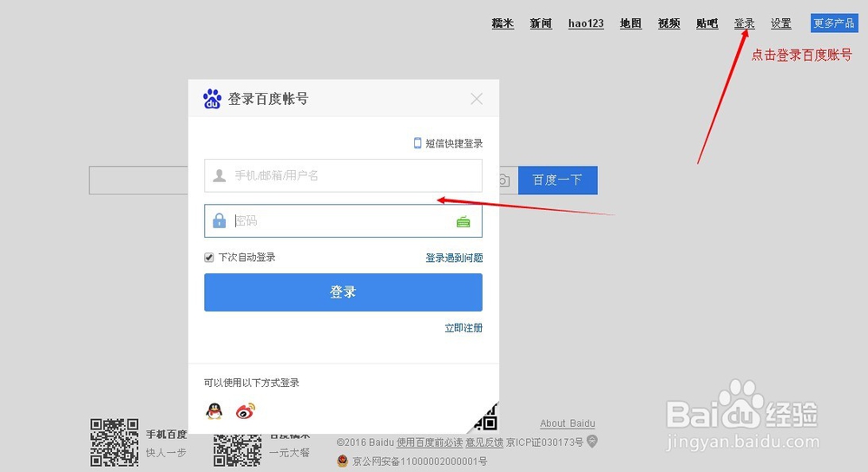Click the lock icon in password field
This screenshot has height=472, width=868.
tap(220, 220)
